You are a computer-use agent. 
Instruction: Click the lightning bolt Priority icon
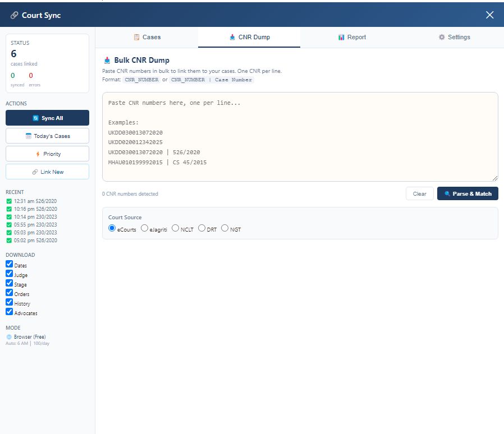point(38,154)
